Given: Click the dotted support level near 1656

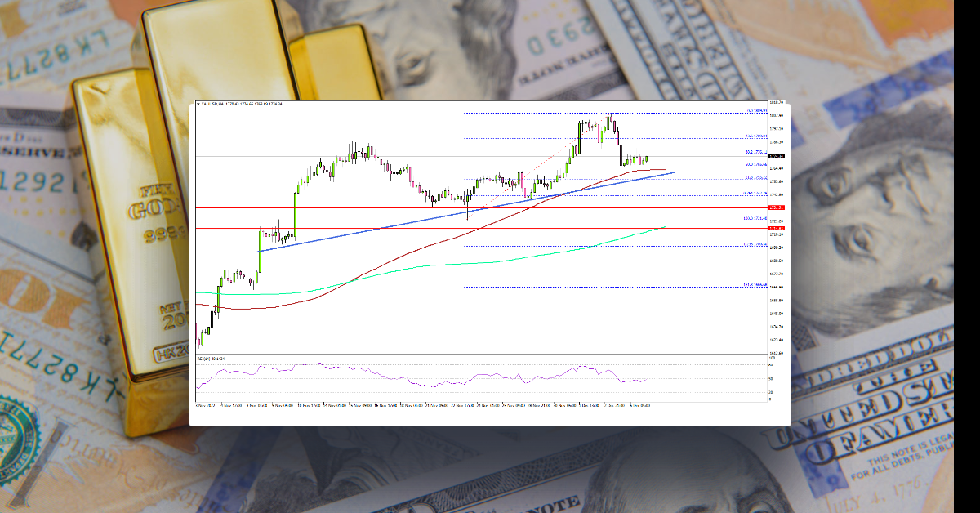Looking at the screenshot, I should (572, 286).
